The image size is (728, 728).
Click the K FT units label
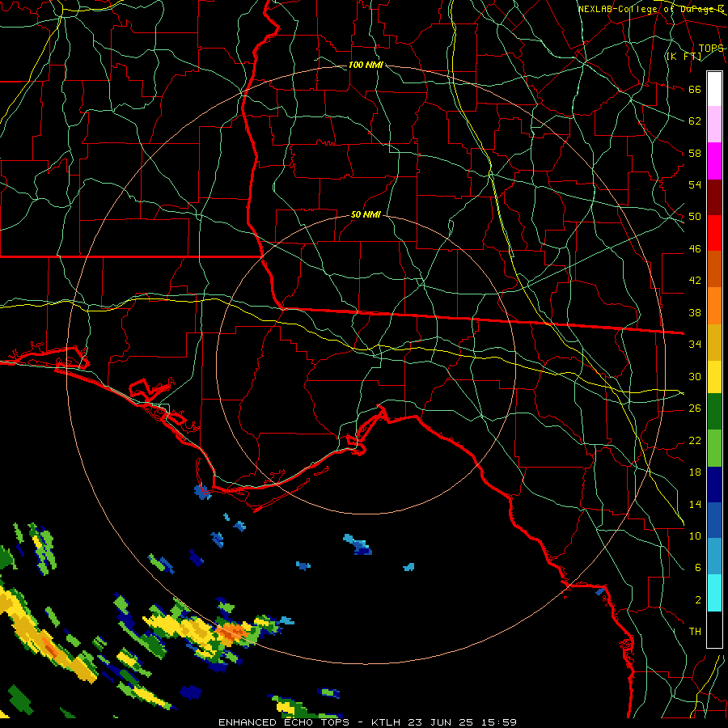pyautogui.click(x=684, y=56)
